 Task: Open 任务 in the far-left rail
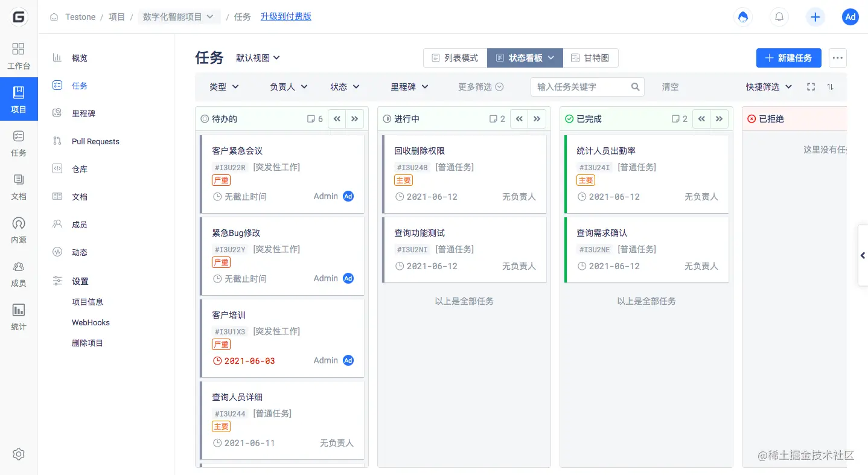coord(19,142)
